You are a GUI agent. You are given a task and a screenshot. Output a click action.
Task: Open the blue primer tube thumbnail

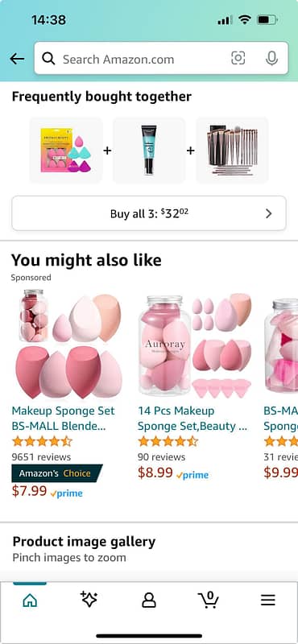[x=149, y=151]
